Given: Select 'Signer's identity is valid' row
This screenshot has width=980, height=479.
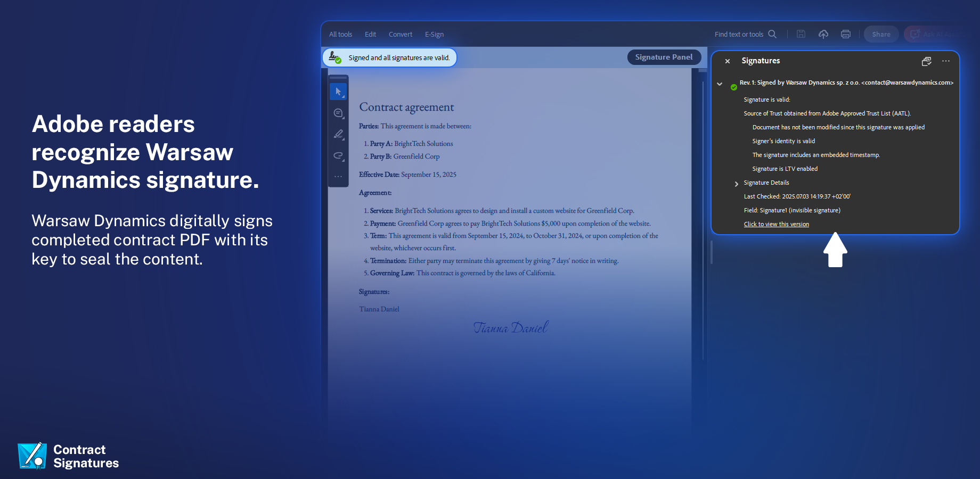Looking at the screenshot, I should 783,141.
